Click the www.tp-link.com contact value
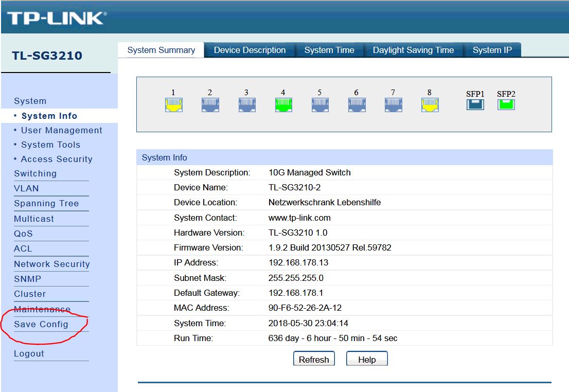The image size is (569, 392). pos(299,218)
